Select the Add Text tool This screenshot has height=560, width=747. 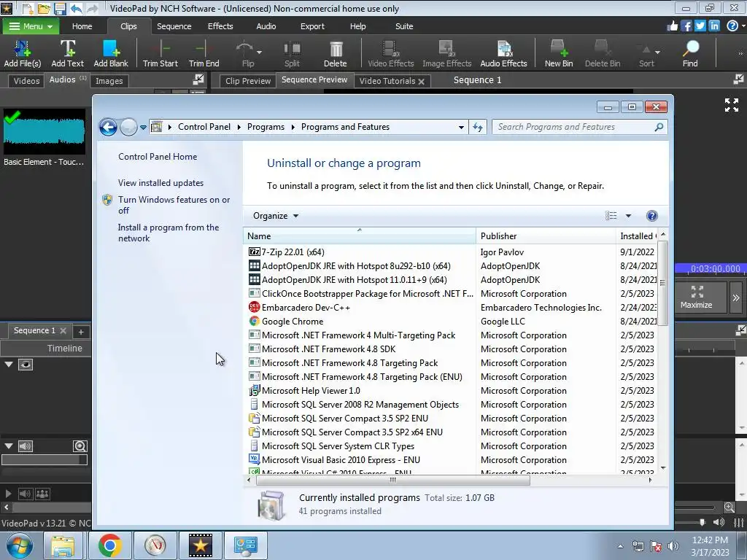(68, 53)
